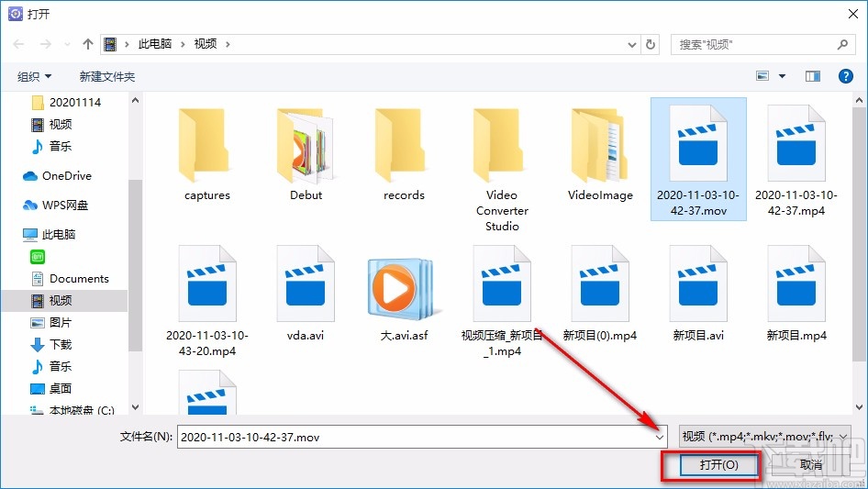The height and width of the screenshot is (489, 868).
Task: Select the captures folder
Action: (x=207, y=154)
